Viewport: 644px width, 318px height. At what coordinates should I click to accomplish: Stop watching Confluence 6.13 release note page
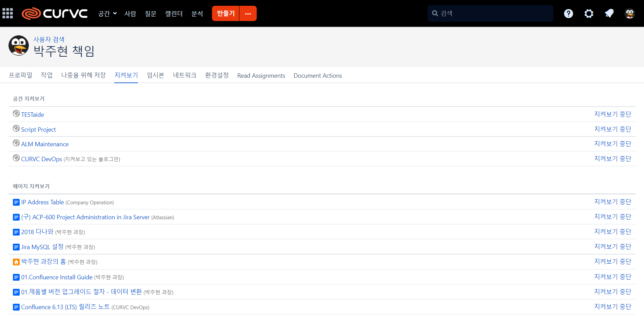pos(613,306)
